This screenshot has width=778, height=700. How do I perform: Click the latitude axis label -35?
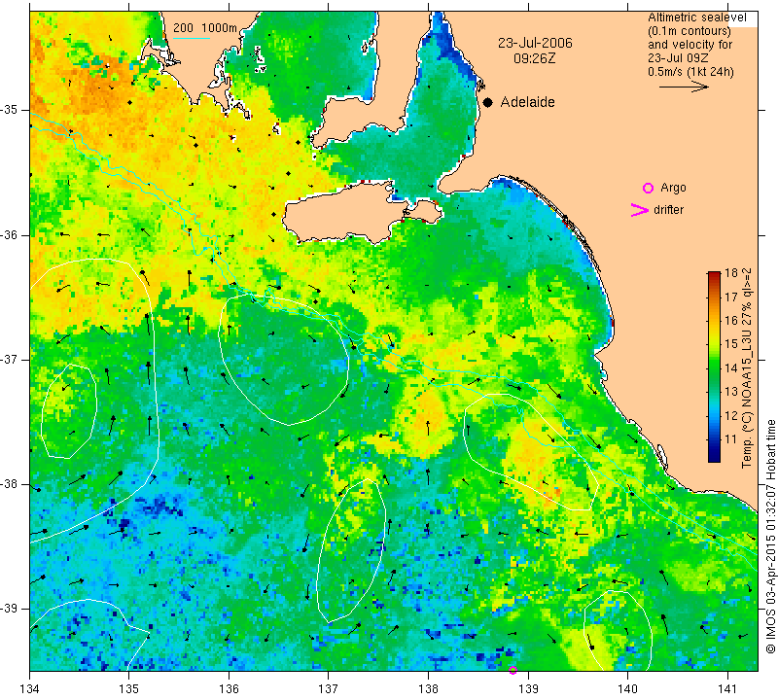[9, 110]
